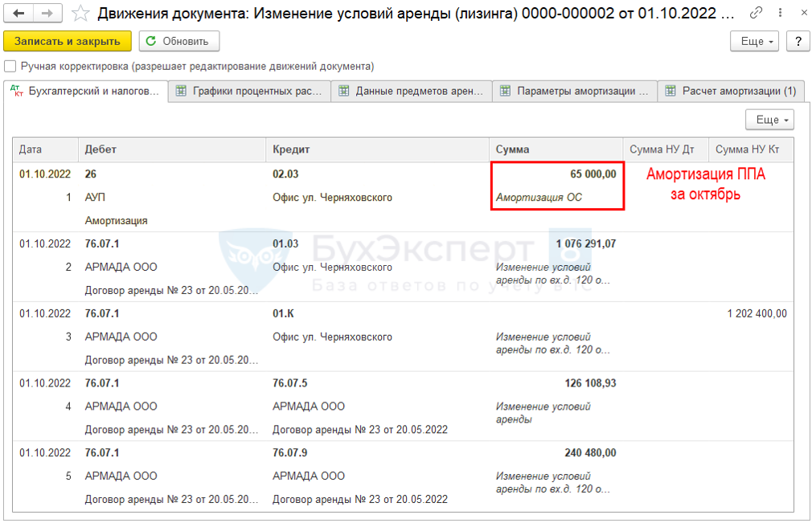Click АРМАДА ООО credit subconto in row 5
Viewport: 812px width, 523px height.
(309, 476)
